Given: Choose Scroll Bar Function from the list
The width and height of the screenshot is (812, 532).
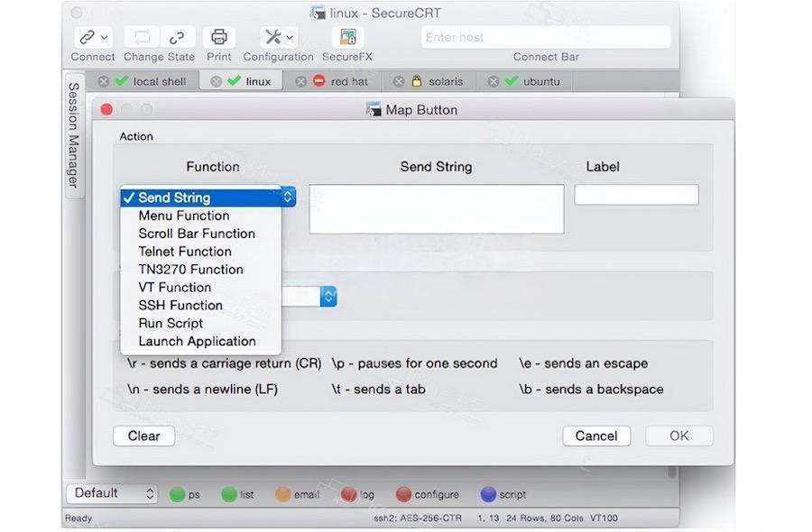Looking at the screenshot, I should pyautogui.click(x=201, y=234).
